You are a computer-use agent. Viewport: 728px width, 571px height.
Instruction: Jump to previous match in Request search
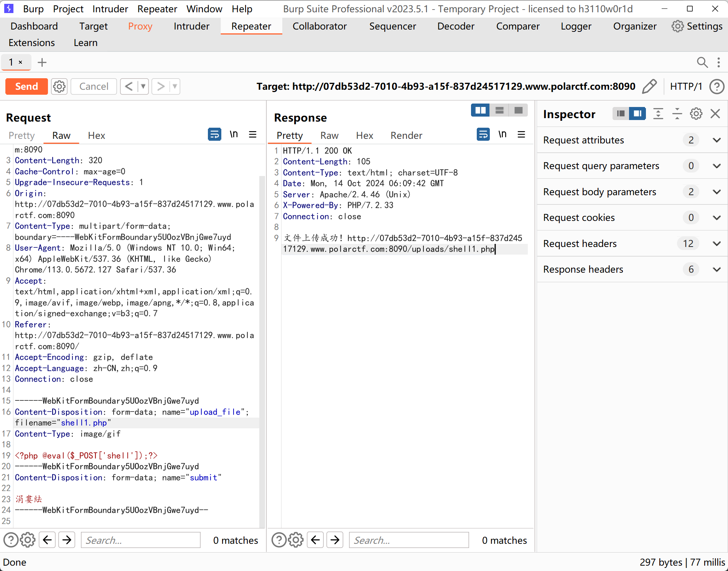point(47,540)
